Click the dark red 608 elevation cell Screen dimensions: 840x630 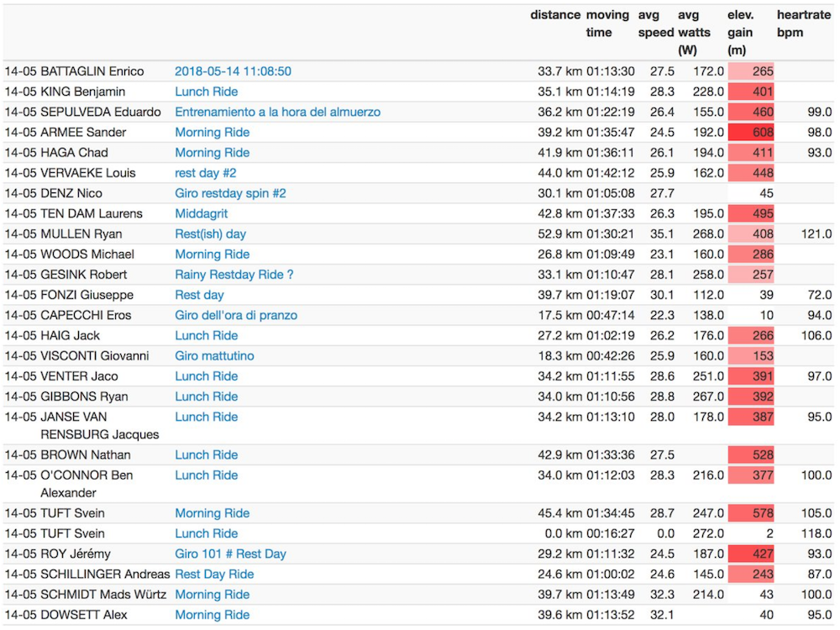click(750, 132)
